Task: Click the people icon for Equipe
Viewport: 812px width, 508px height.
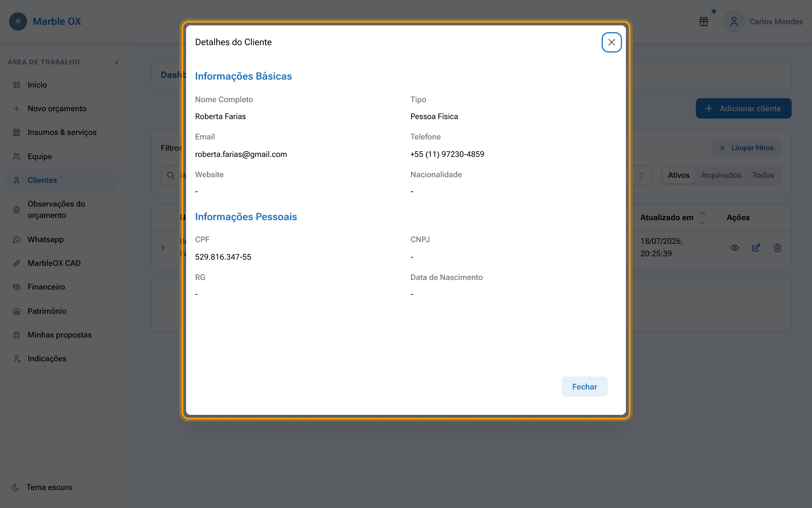Action: (x=16, y=157)
